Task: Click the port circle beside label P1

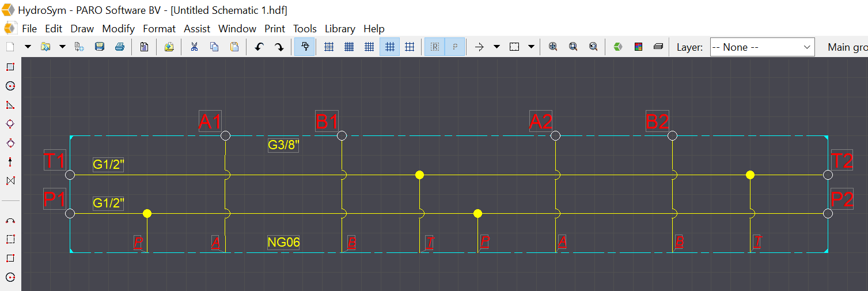Action: coord(70,213)
